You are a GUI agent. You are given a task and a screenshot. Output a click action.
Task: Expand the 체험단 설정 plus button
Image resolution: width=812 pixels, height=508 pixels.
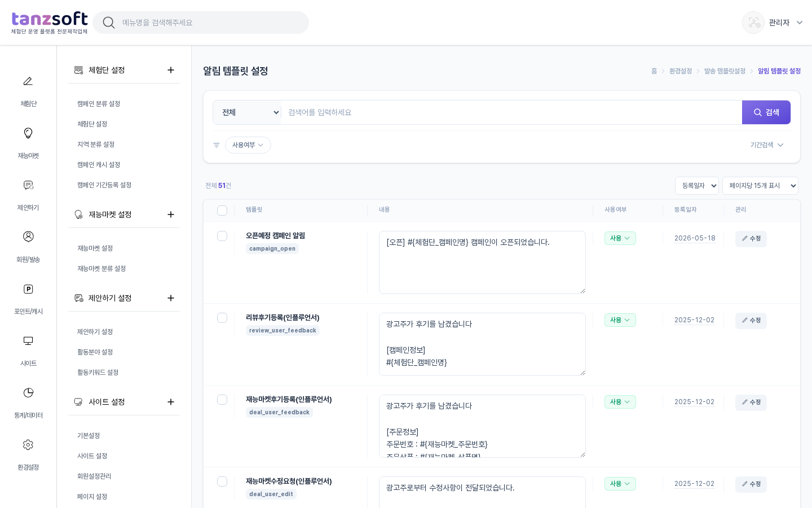point(171,70)
